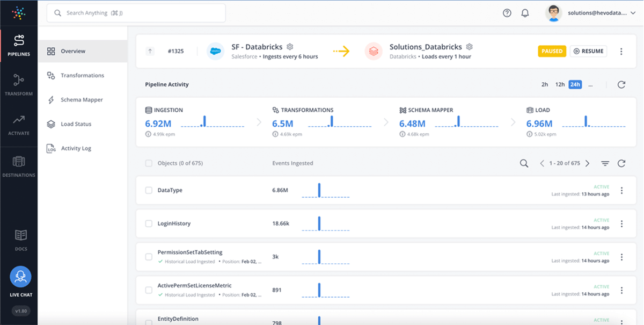Select the LoginHistory checkbox
Screen dimensions: 644x325
pos(149,223)
